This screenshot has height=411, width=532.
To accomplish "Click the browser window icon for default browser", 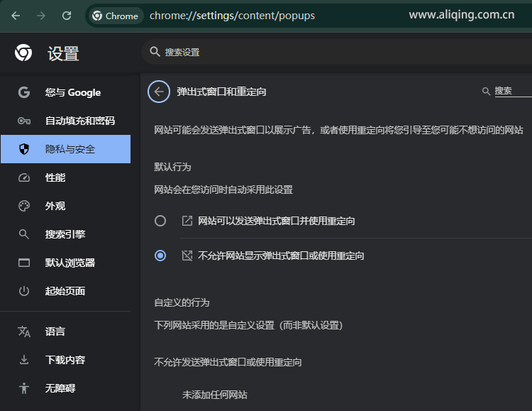I will click(x=24, y=263).
